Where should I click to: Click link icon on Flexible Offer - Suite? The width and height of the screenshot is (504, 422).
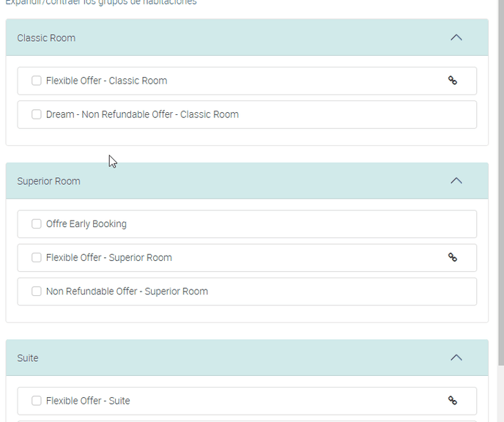click(x=453, y=401)
